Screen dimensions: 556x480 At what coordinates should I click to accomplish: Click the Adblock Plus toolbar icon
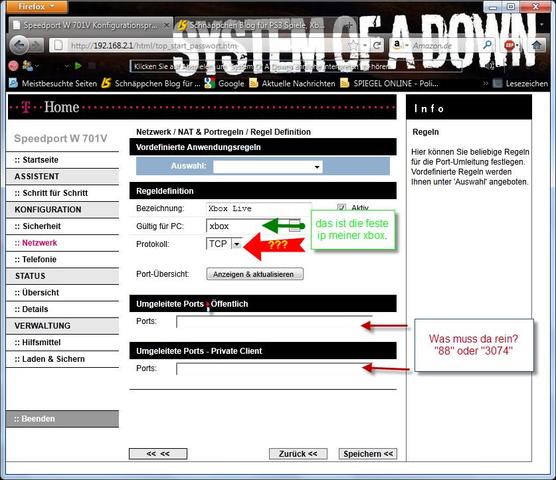point(509,45)
